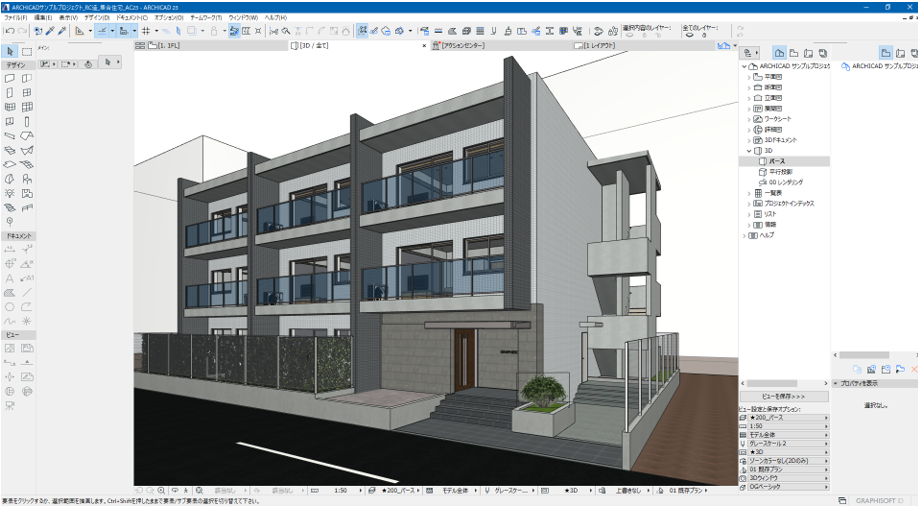Click the zoom-in magnifier icon in bottom bar
Viewport: 918px width, 508px height.
[162, 490]
